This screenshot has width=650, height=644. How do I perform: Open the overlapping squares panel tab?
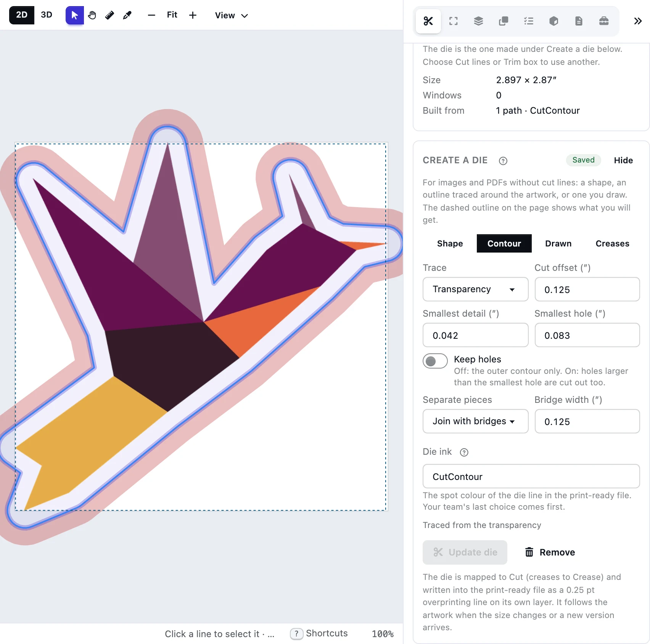click(504, 21)
